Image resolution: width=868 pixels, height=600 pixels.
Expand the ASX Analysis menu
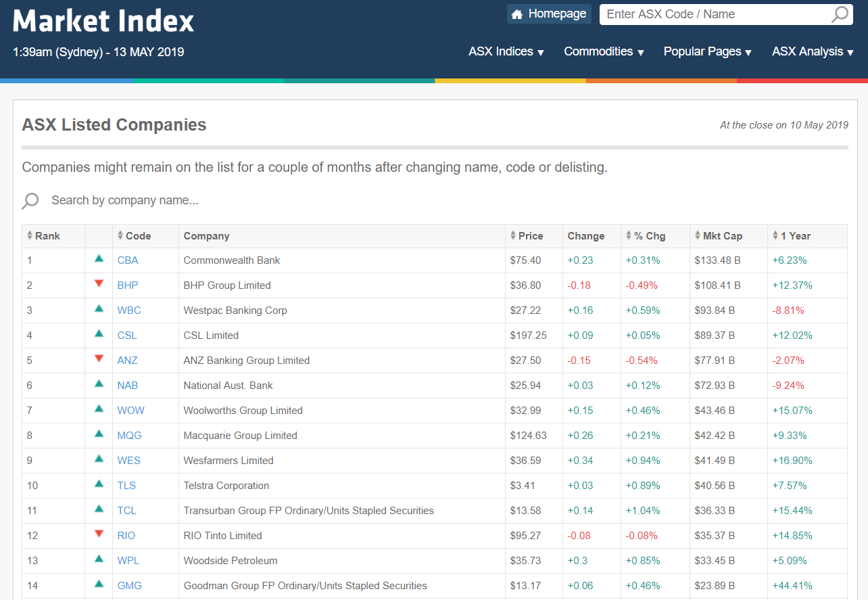(x=813, y=52)
